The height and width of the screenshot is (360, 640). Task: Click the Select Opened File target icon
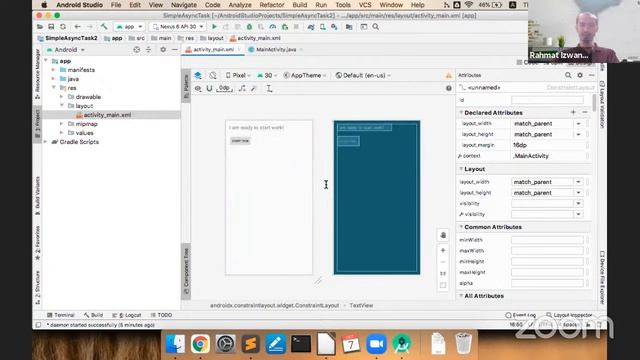click(x=136, y=49)
